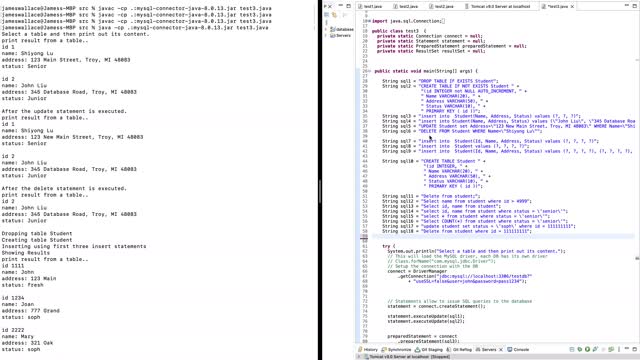Click 'After the update statement is executed.' in terminal
640x360 pixels.
pos(64,111)
